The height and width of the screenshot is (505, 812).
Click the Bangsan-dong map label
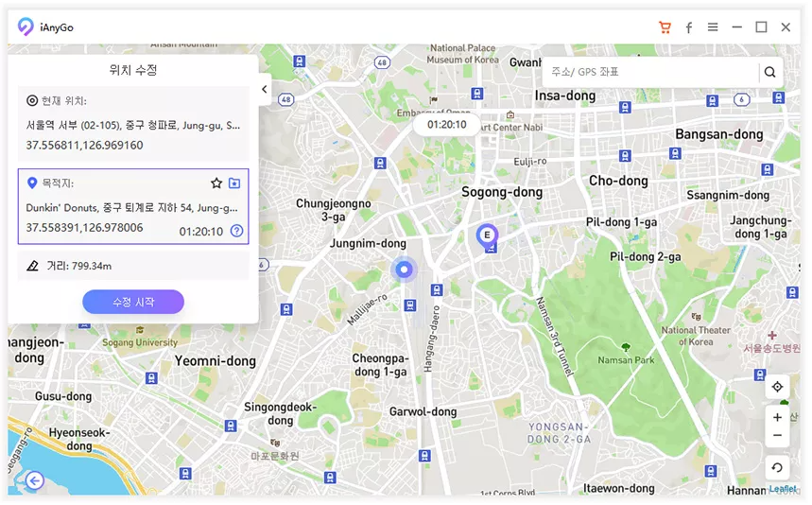coord(718,134)
